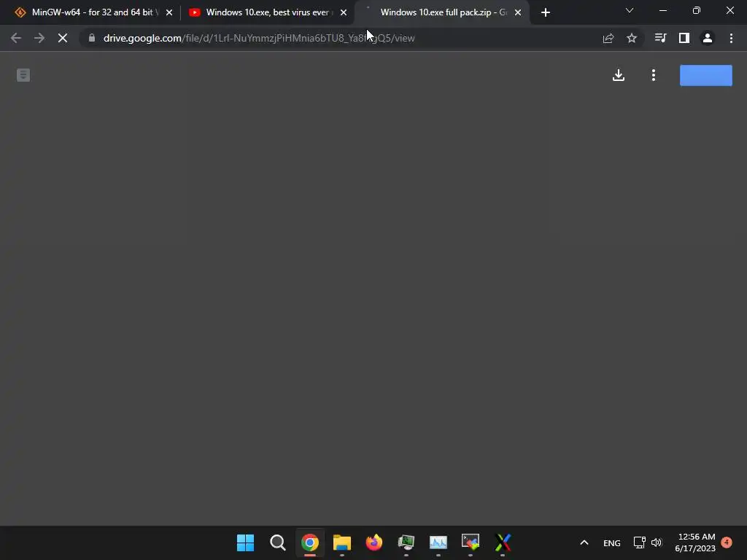Open Chrome profile menu

point(708,38)
